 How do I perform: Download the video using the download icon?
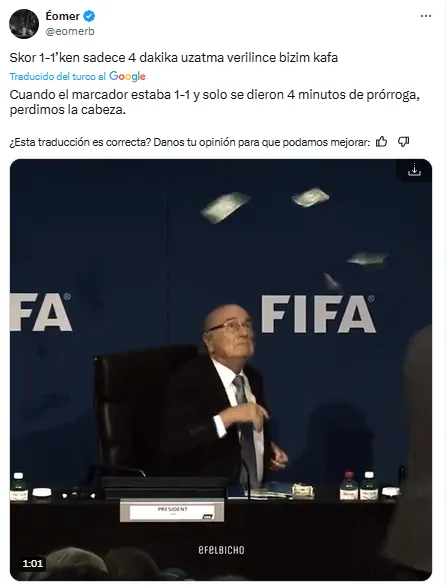tap(414, 171)
